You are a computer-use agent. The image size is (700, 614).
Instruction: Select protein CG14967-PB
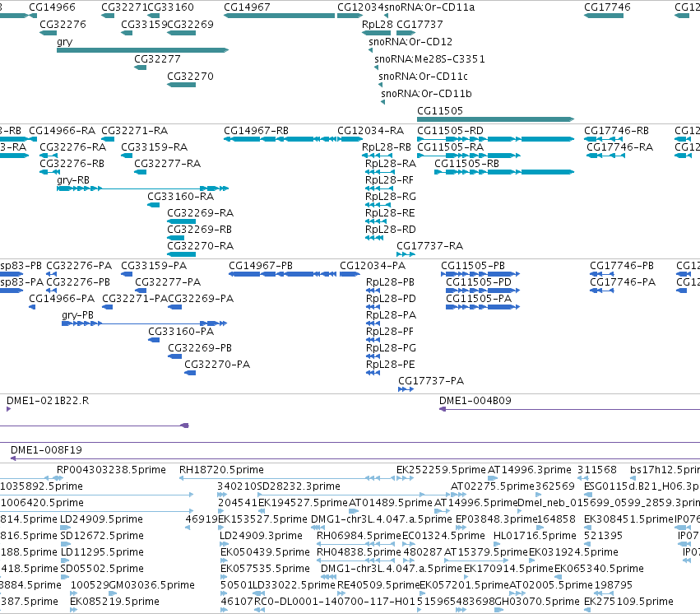click(282, 274)
